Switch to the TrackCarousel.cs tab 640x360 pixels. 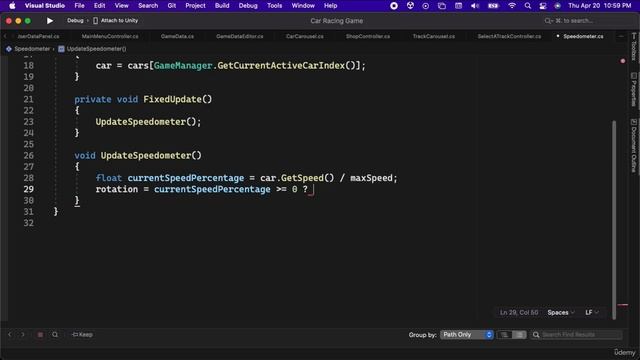(x=433, y=36)
